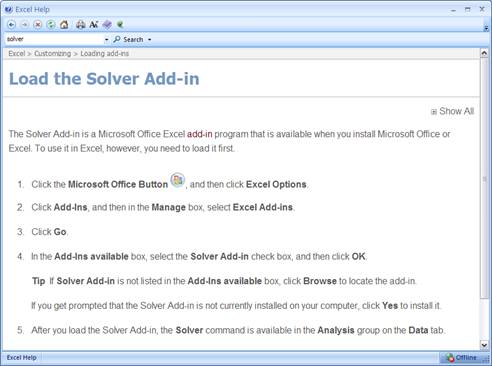492x366 pixels.
Task: Close the Excel Help window
Action: pyautogui.click(x=482, y=9)
